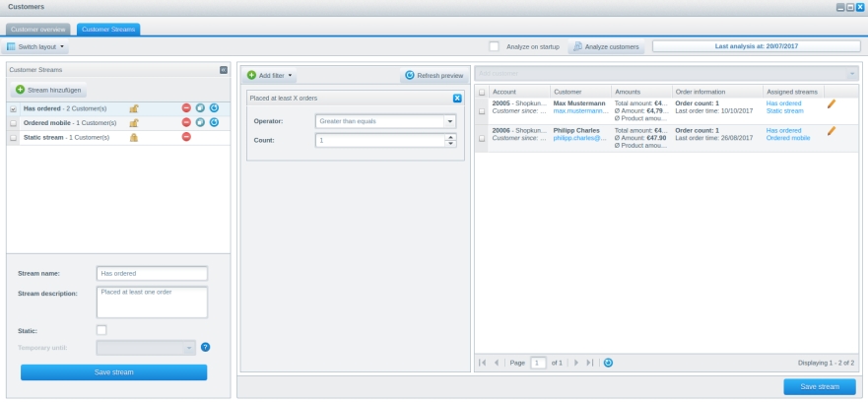Reload the customer grid in the paging bar
The image size is (868, 403).
[x=608, y=363]
